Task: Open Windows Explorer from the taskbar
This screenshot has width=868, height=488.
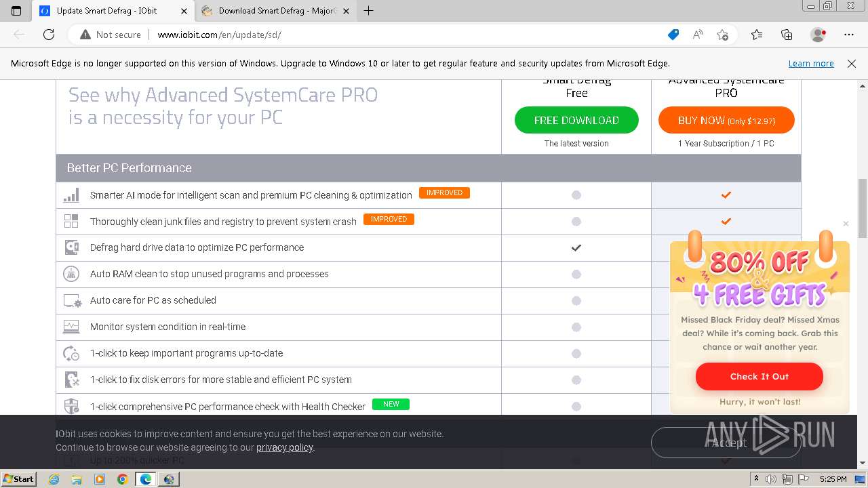Action: tap(77, 479)
